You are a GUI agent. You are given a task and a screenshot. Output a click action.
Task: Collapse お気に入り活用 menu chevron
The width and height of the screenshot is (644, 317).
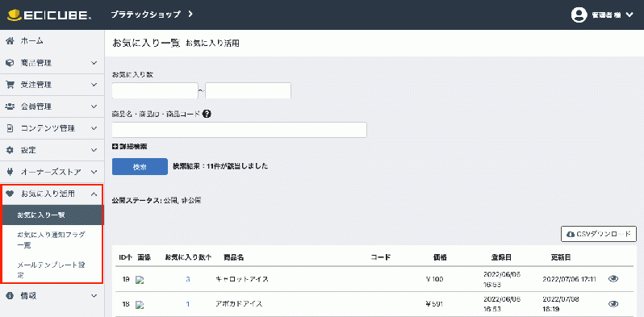click(x=94, y=194)
